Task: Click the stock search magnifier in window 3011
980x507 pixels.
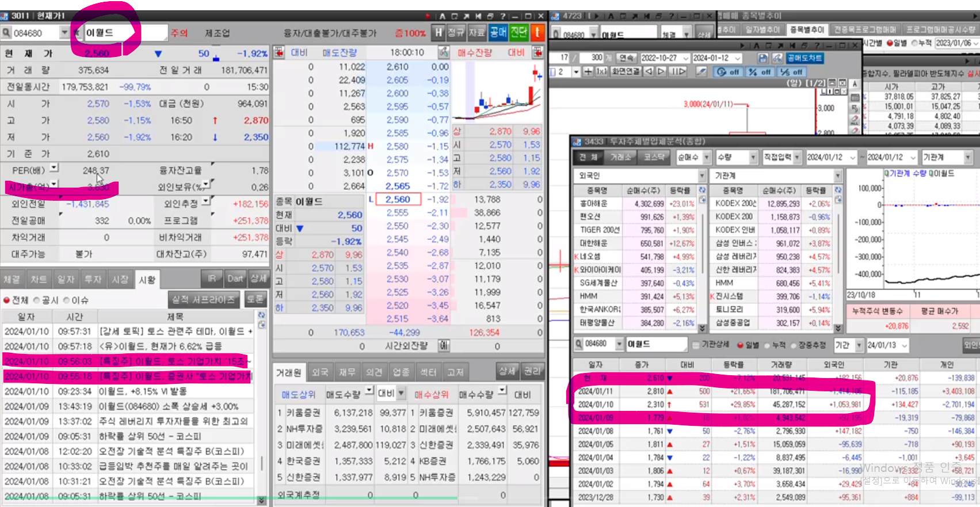Action: tap(6, 33)
